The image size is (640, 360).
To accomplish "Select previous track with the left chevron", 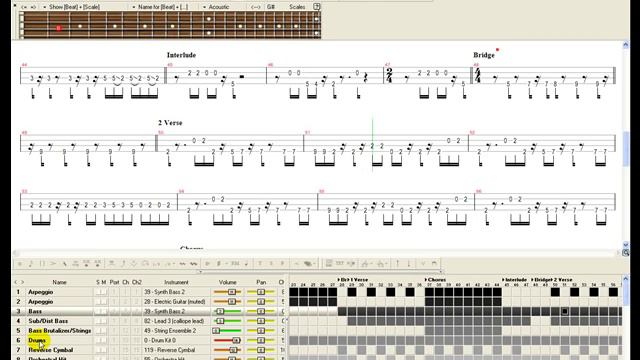I will click(16, 282).
